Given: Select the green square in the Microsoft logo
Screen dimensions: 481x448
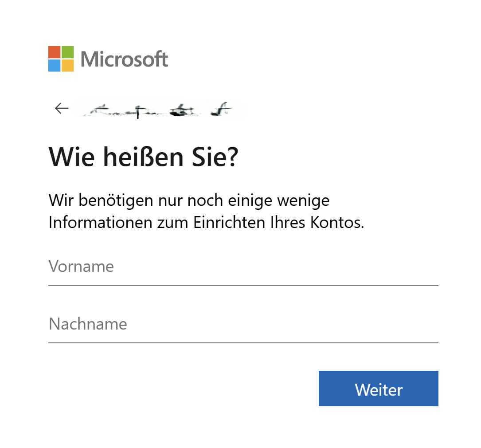Looking at the screenshot, I should pyautogui.click(x=68, y=52).
